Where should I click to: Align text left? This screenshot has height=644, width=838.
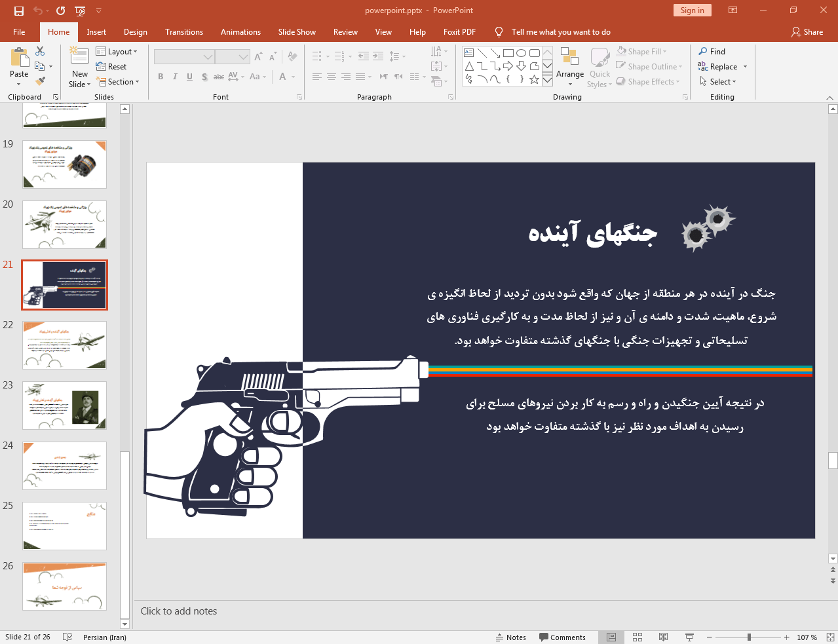tap(317, 77)
